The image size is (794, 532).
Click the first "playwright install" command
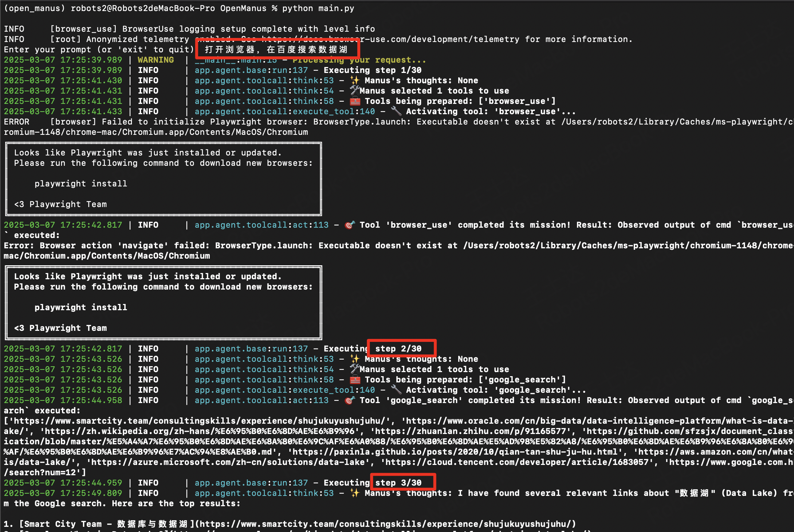81,183
